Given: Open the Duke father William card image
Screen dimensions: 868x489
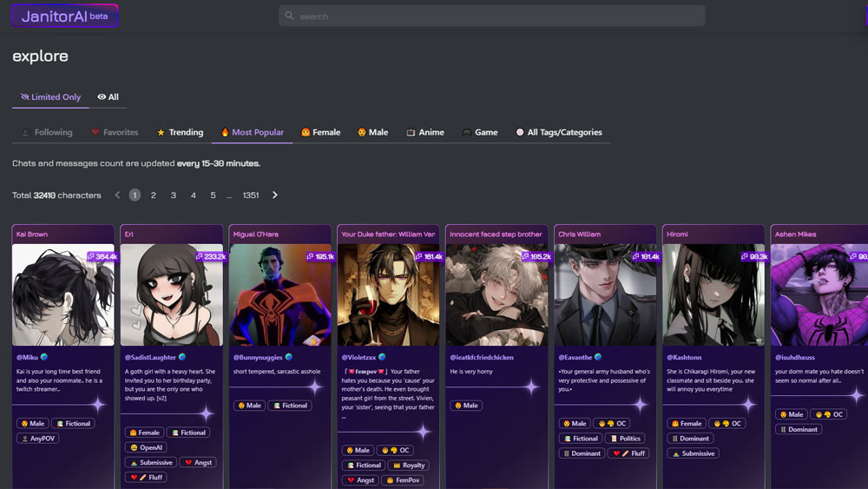Looking at the screenshot, I should click(x=389, y=294).
